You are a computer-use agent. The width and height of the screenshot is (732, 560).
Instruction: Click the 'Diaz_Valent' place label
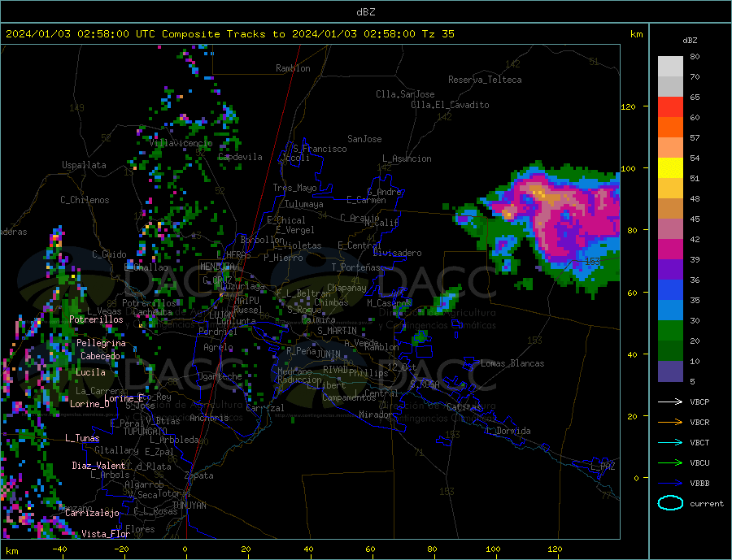pos(98,466)
